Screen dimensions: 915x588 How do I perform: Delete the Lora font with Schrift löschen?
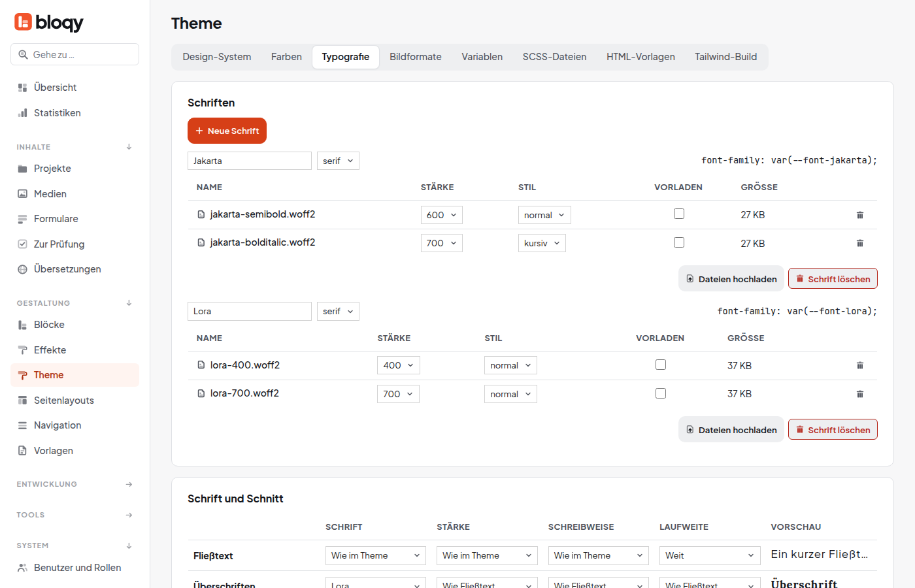click(x=833, y=430)
